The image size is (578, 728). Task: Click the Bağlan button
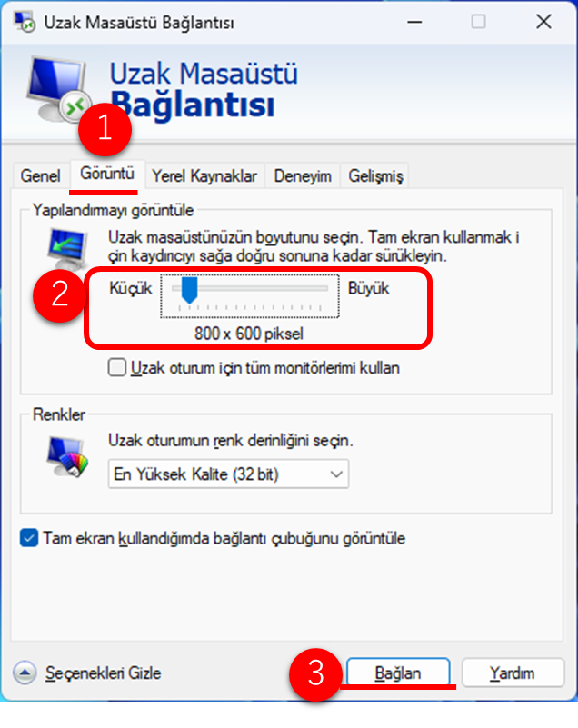pos(398,673)
